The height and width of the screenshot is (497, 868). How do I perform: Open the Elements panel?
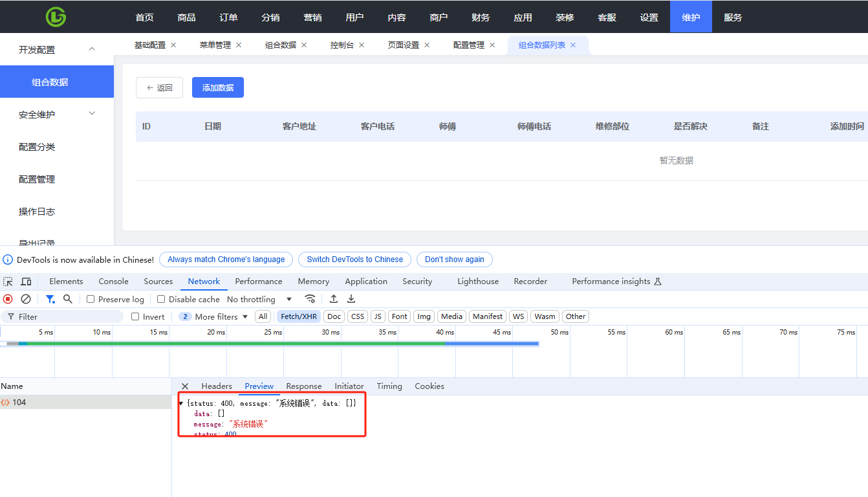click(66, 282)
